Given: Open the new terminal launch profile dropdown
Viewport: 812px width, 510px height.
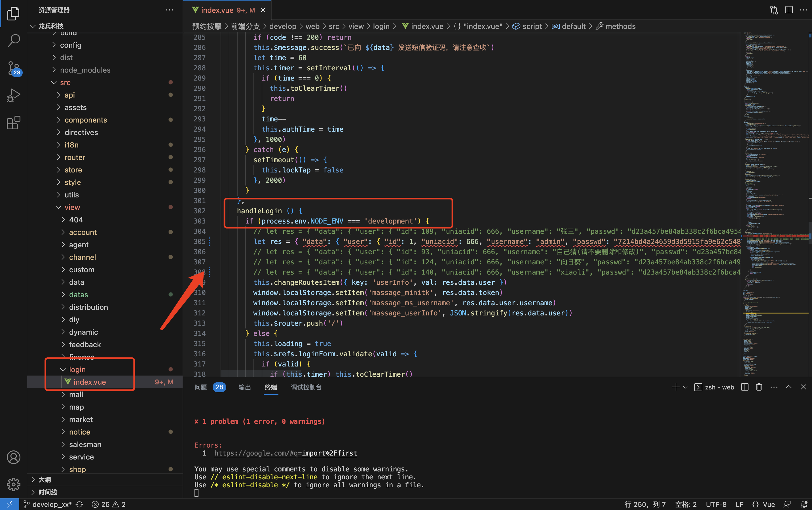Looking at the screenshot, I should [685, 387].
